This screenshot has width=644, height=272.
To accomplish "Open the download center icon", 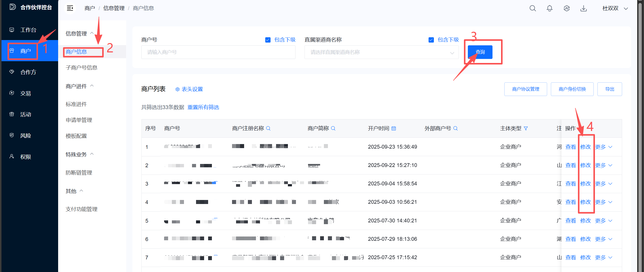I will [x=583, y=8].
